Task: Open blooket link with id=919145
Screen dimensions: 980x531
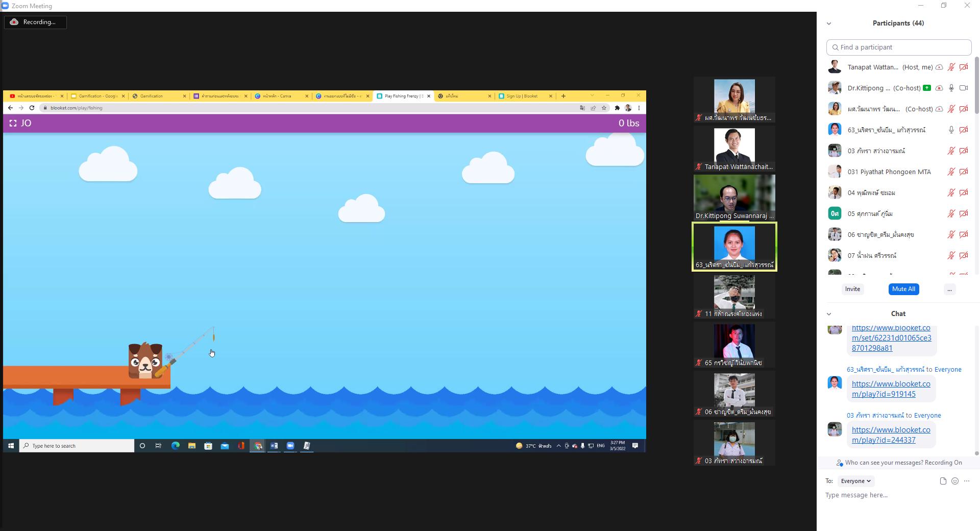Action: 891,389
